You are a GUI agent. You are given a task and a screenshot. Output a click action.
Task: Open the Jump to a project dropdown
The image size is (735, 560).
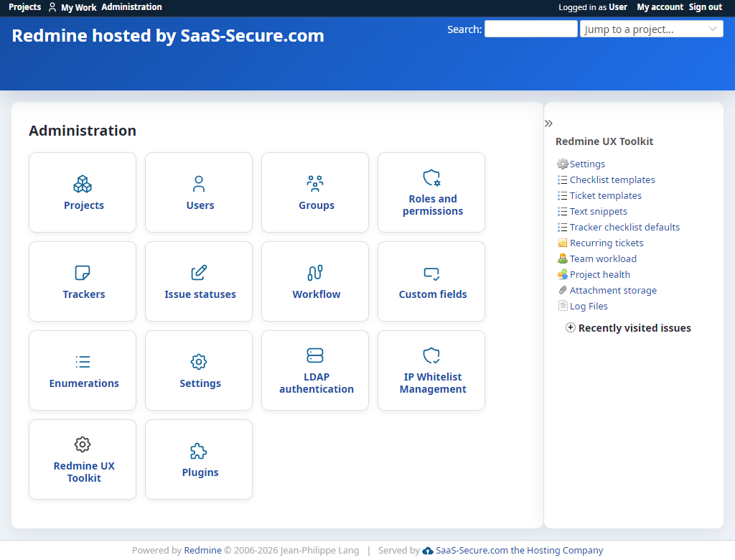pyautogui.click(x=652, y=29)
